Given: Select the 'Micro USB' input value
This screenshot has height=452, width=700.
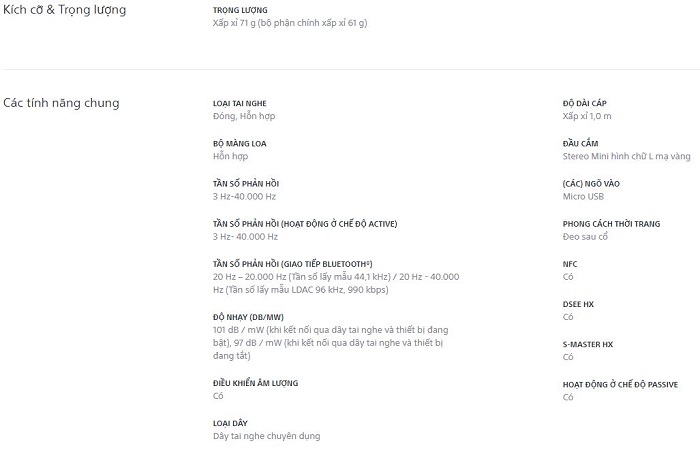Looking at the screenshot, I should [x=584, y=196].
